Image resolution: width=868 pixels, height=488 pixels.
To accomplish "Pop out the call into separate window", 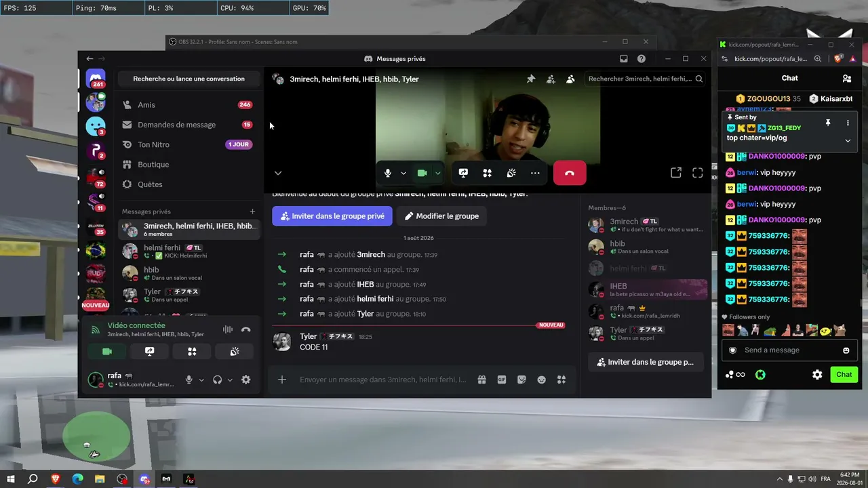I will tap(675, 173).
